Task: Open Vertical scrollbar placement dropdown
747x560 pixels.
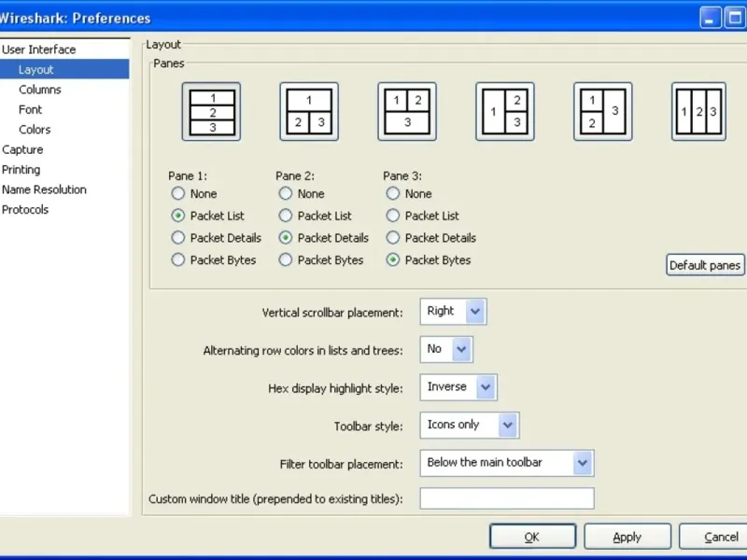Action: [x=453, y=312]
